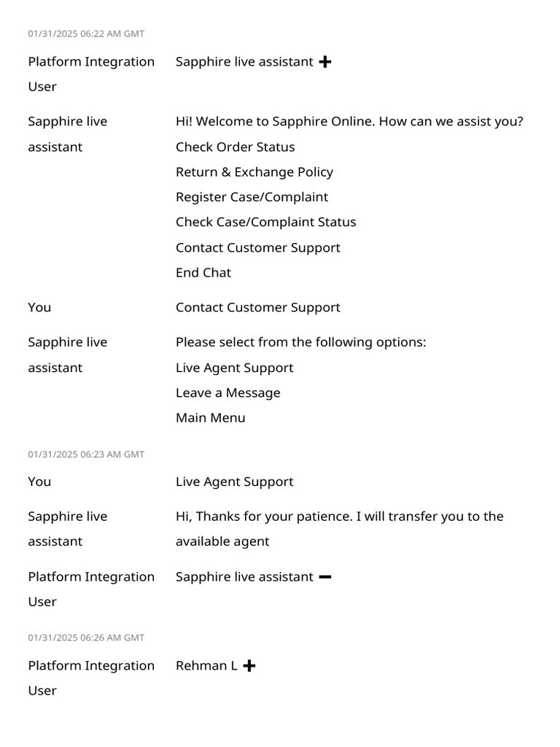Viewport: 560px width, 747px height.
Task: Open Check Case/Complaint Status option
Action: point(265,222)
